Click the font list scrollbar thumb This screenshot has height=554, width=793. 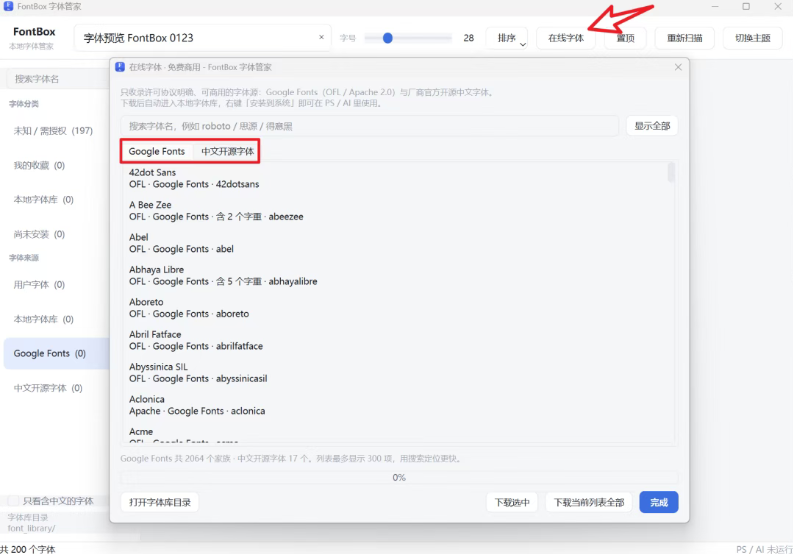(x=671, y=172)
